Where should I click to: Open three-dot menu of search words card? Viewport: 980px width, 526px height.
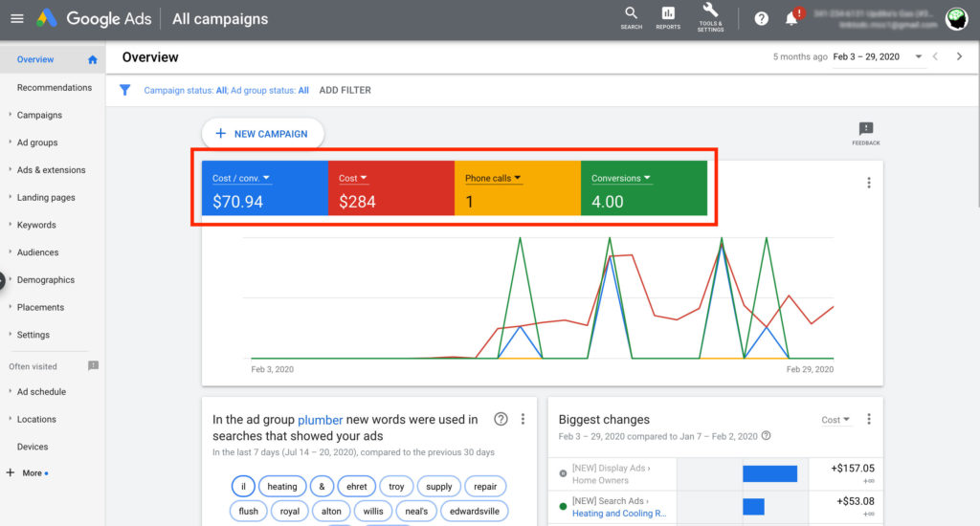pos(523,419)
